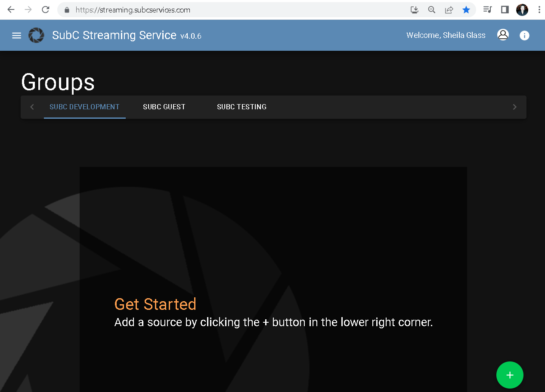Open the user account icon

tap(503, 35)
